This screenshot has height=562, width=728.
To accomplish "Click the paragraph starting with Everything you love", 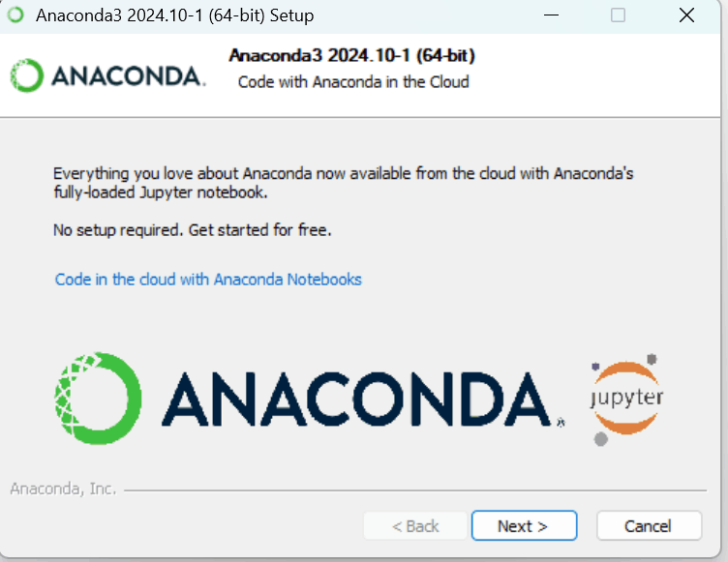I will [x=343, y=183].
